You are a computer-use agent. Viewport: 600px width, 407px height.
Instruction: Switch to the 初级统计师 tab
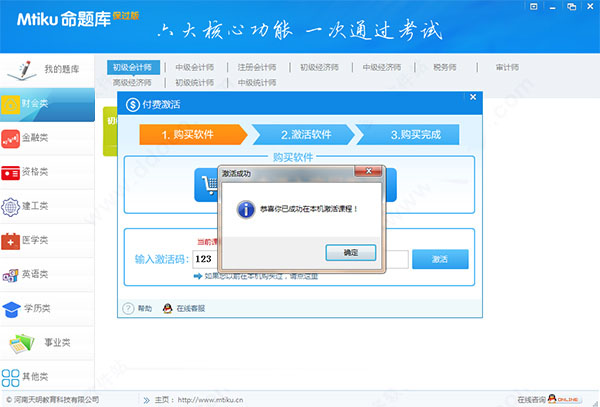point(194,82)
